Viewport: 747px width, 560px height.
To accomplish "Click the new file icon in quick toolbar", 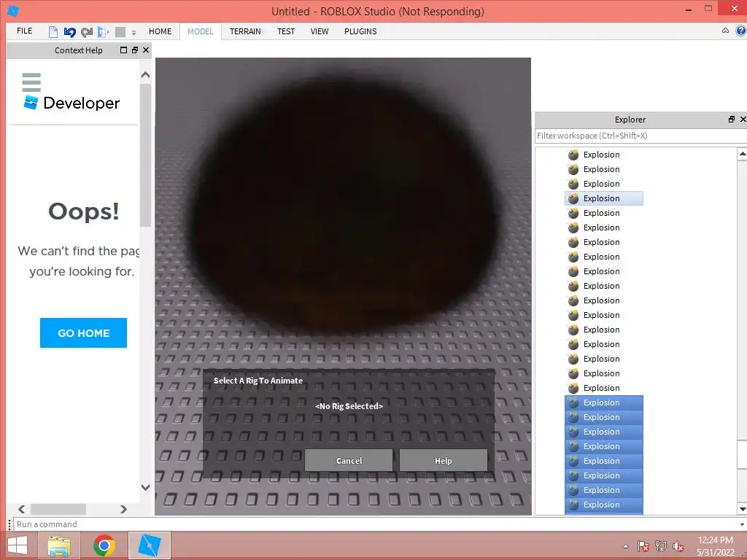I will (x=53, y=32).
